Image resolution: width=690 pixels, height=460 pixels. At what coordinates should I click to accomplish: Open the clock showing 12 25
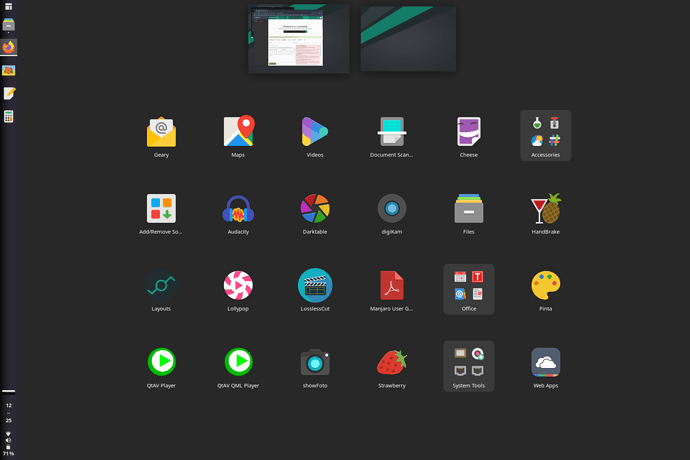8,413
